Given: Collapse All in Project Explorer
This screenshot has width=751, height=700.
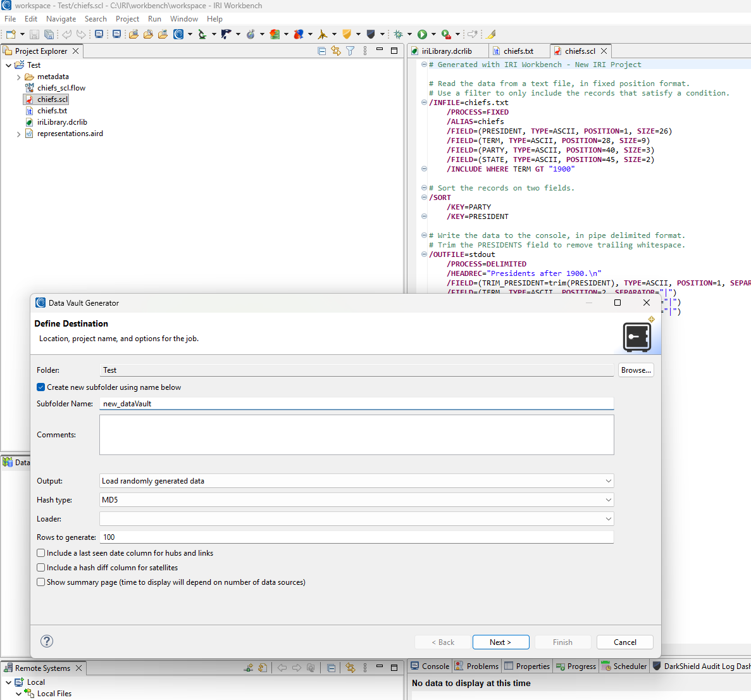Looking at the screenshot, I should click(322, 51).
